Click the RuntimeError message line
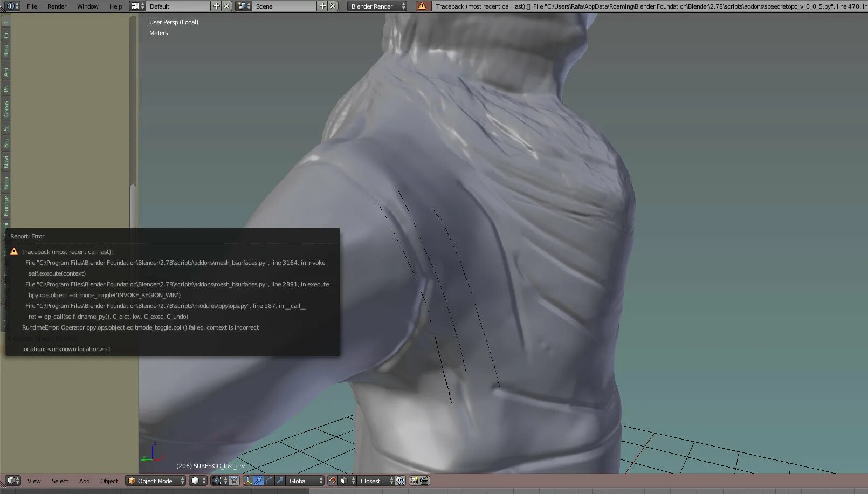The height and width of the screenshot is (494, 868). click(x=140, y=327)
